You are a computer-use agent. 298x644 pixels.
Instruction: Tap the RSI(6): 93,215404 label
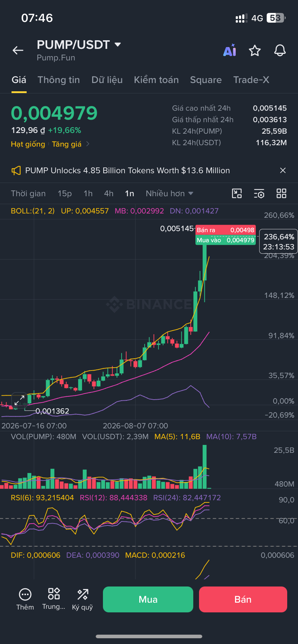point(42,498)
